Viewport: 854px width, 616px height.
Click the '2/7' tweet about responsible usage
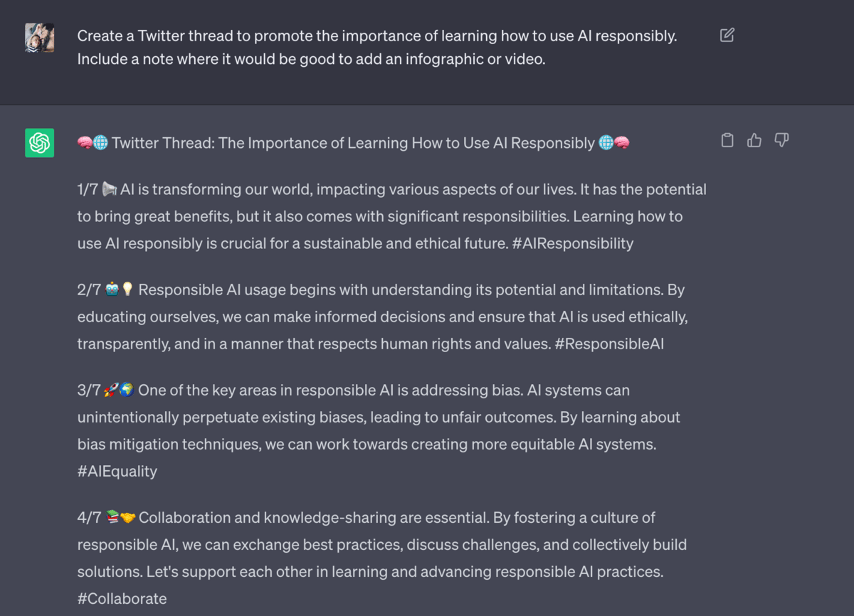(383, 317)
